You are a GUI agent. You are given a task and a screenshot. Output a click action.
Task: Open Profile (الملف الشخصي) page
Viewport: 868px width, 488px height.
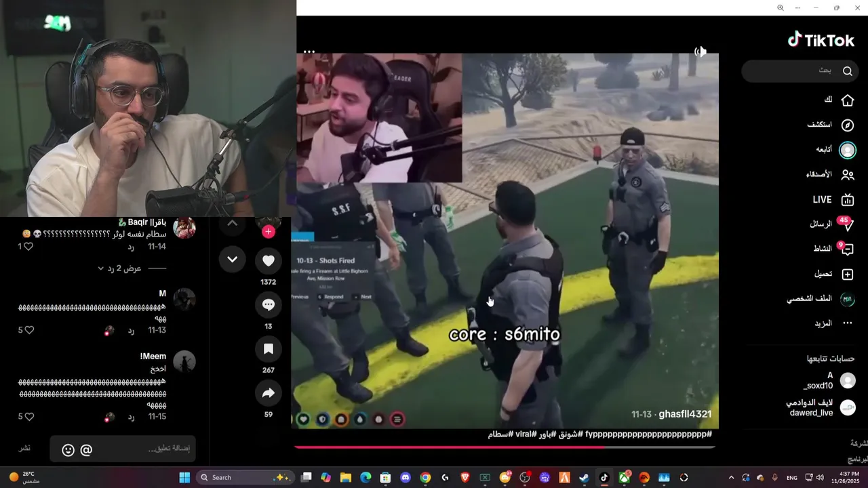[x=821, y=299]
